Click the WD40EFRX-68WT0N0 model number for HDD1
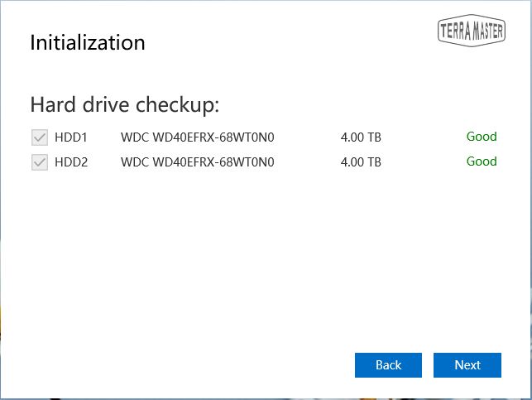Viewport: 532px width, 400px height. pyautogui.click(x=213, y=137)
